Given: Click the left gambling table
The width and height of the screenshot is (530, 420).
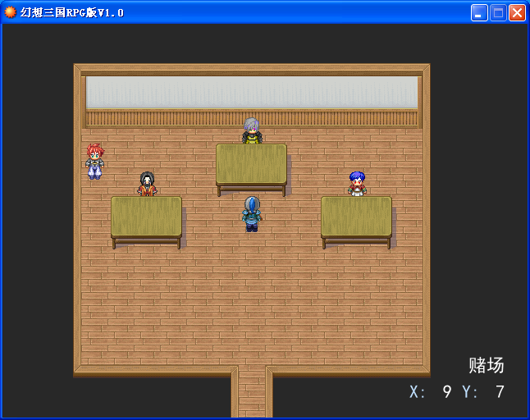Looking at the screenshot, I should pos(146,222).
